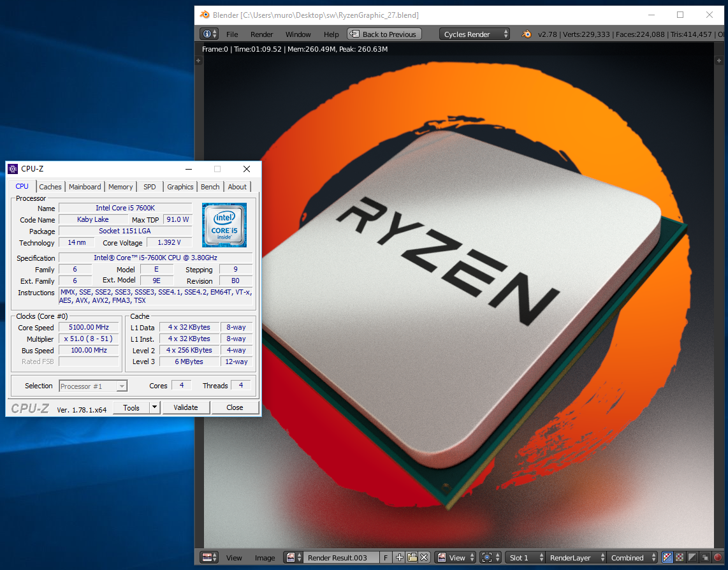The height and width of the screenshot is (570, 728).
Task: Open Cycles Render engine dropdown
Action: (474, 34)
